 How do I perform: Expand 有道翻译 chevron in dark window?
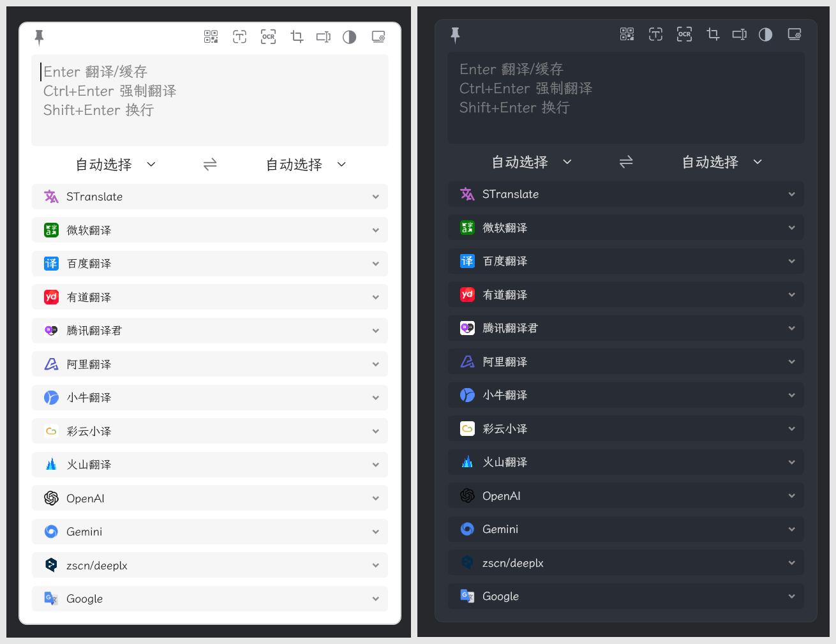pyautogui.click(x=791, y=295)
